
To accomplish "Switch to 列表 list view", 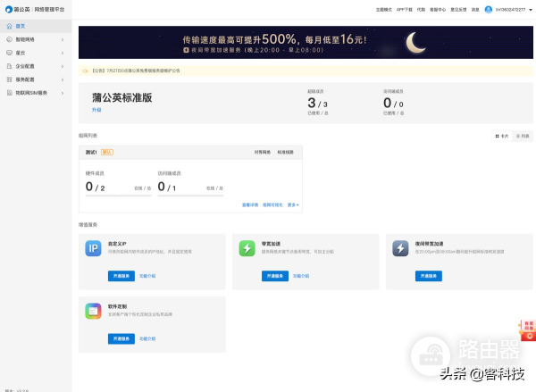I will pos(523,136).
